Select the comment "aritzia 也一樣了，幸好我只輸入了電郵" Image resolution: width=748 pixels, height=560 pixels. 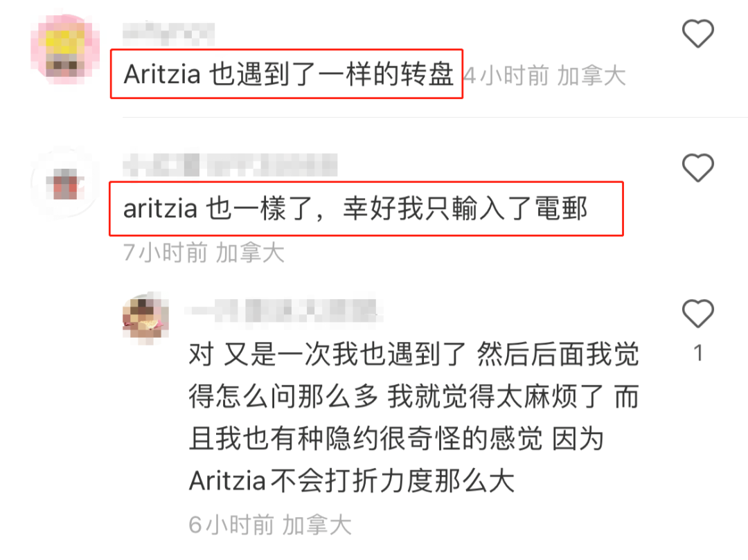point(355,209)
